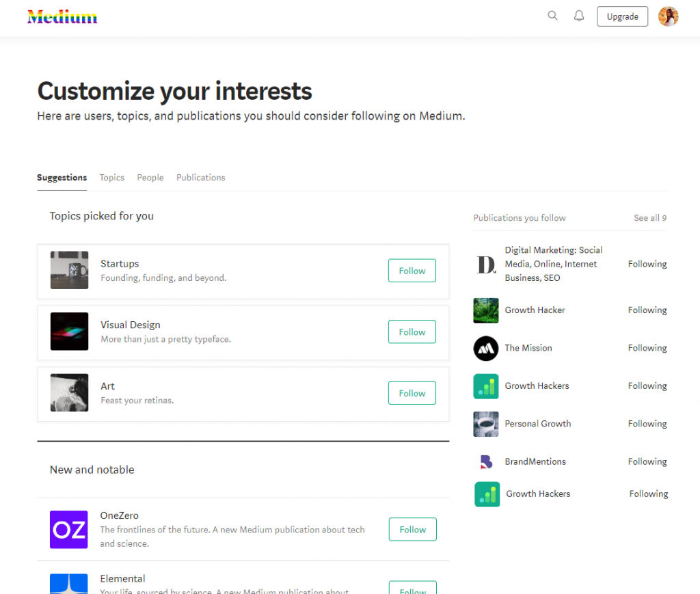Click the Medium logo
This screenshot has width=700, height=594.
click(x=62, y=18)
